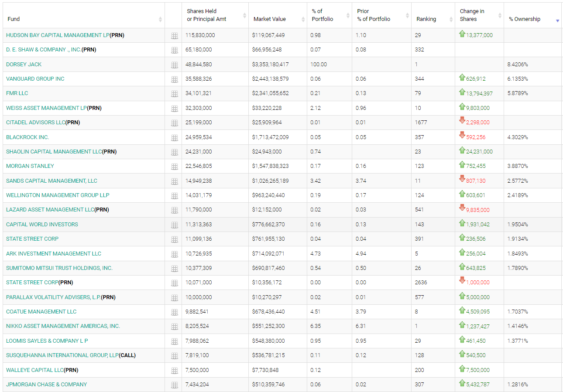The height and width of the screenshot is (392, 563).
Task: Click grid icon in Lazard Asset Management row
Action: [175, 210]
